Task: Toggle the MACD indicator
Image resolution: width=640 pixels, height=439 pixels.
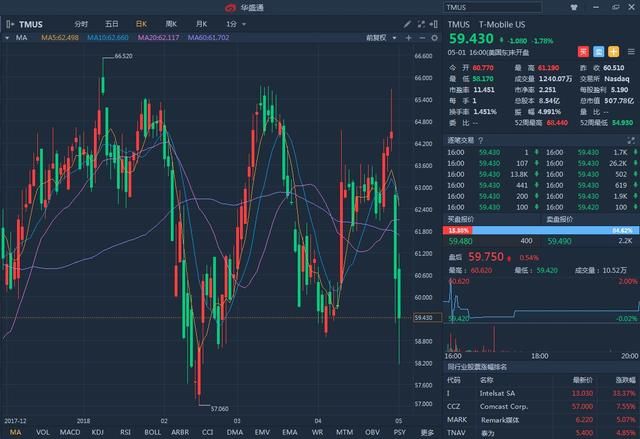Action: click(69, 432)
